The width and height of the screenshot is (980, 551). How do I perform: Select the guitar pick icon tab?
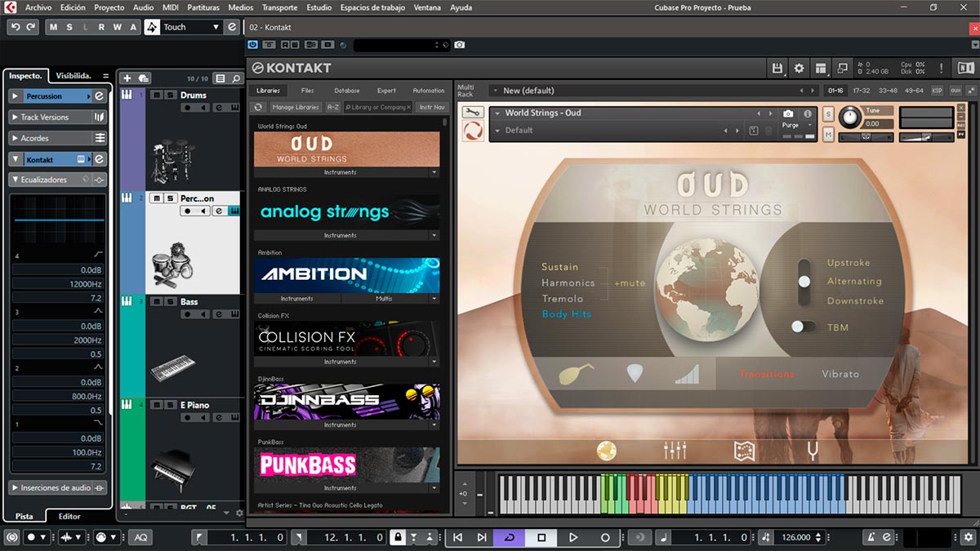point(635,374)
